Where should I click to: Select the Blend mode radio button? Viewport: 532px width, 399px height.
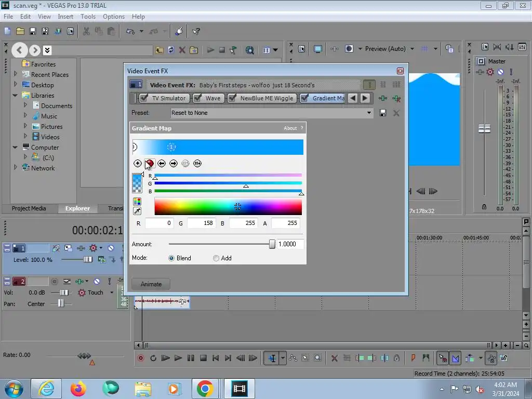click(171, 258)
